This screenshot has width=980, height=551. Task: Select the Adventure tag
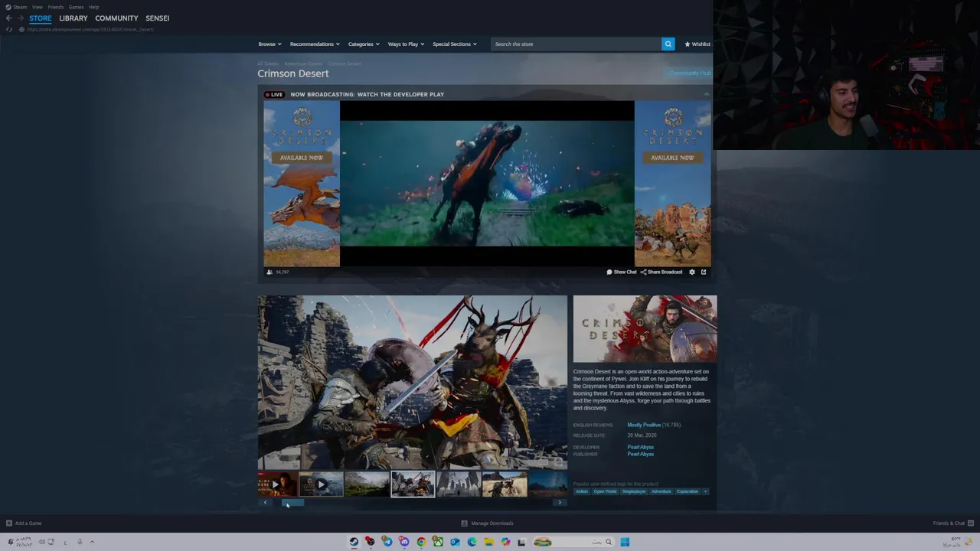[661, 491]
